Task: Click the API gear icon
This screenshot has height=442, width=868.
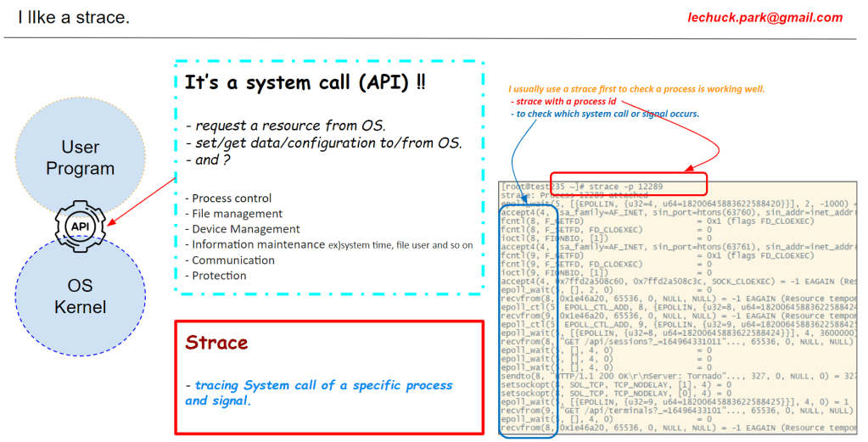Action: pyautogui.click(x=80, y=226)
